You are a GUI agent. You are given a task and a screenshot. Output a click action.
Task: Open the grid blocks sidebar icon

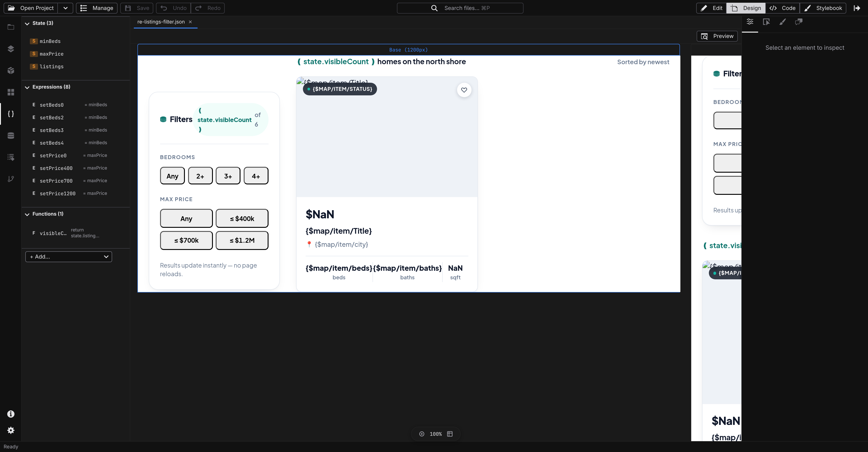[x=11, y=92]
